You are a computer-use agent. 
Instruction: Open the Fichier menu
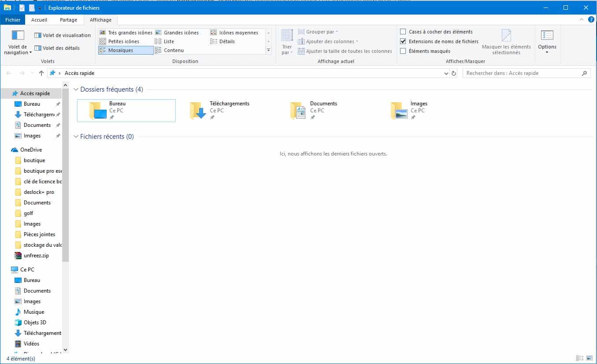click(12, 19)
